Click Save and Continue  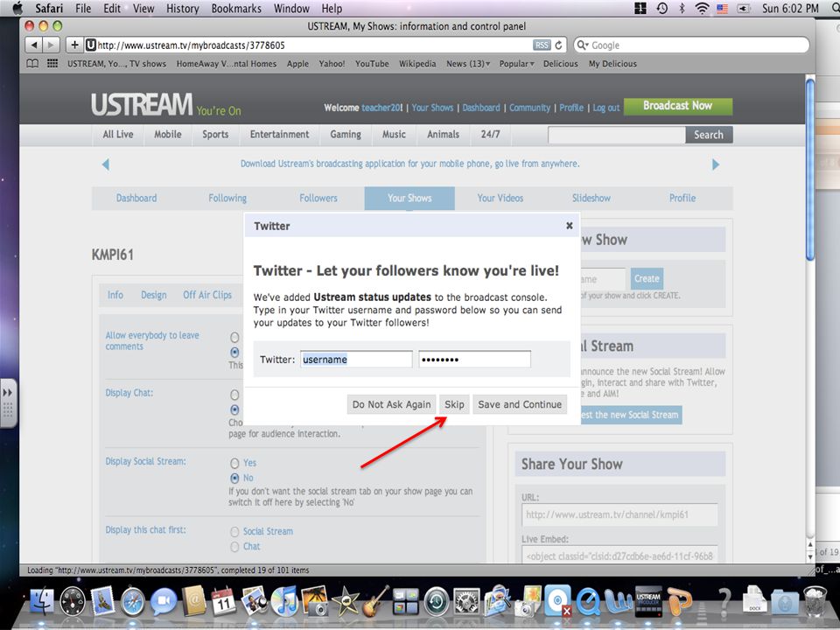coord(520,404)
